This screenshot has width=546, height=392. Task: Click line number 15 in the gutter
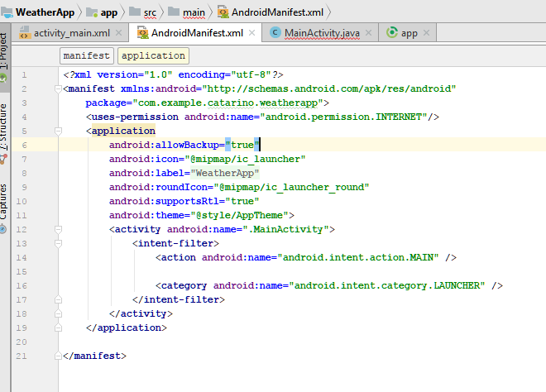[22, 272]
